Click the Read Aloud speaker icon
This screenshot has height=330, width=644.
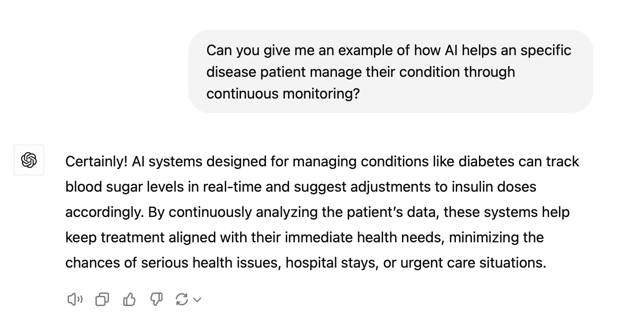tap(75, 299)
